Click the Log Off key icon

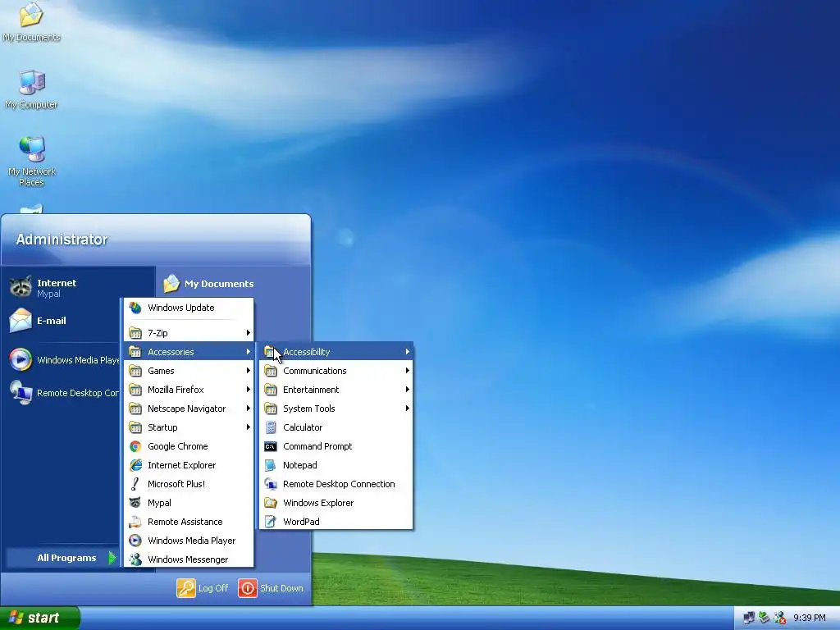point(186,587)
